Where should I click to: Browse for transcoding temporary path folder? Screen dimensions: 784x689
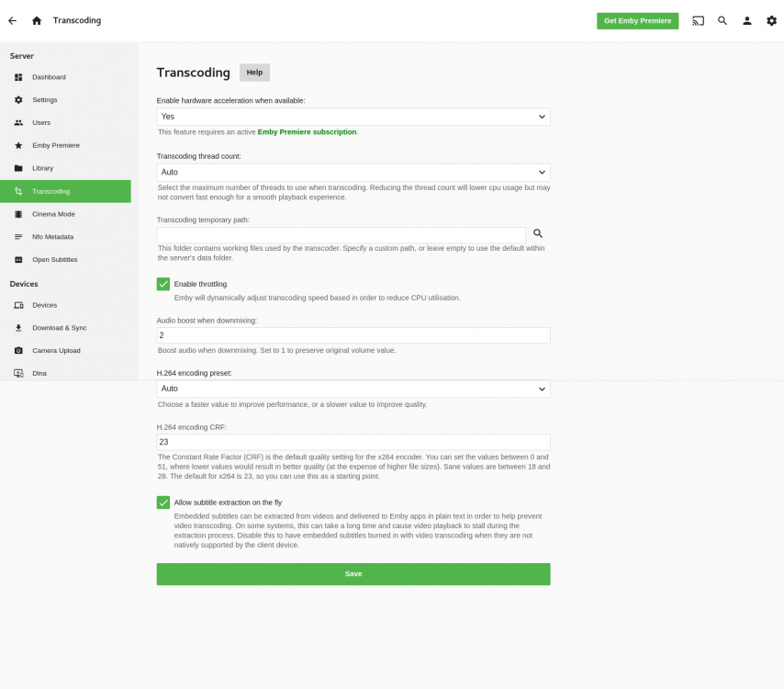tap(538, 233)
